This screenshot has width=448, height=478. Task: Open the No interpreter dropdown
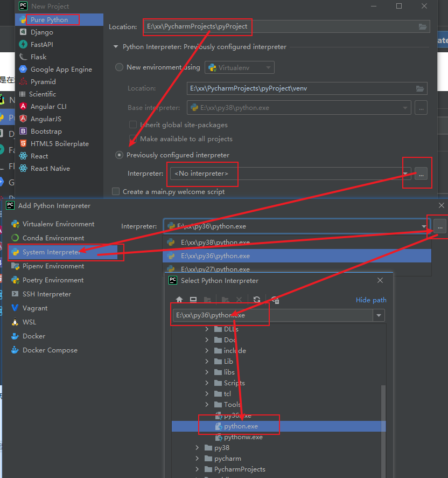[x=291, y=174]
